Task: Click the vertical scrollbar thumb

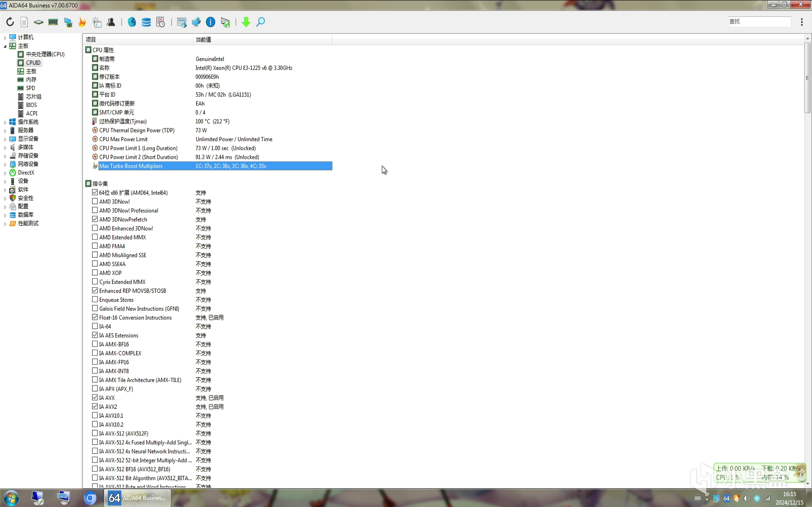Action: (x=807, y=78)
